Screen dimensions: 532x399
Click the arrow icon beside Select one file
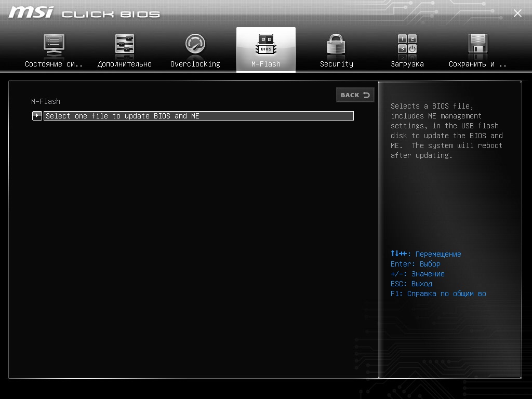coord(37,116)
